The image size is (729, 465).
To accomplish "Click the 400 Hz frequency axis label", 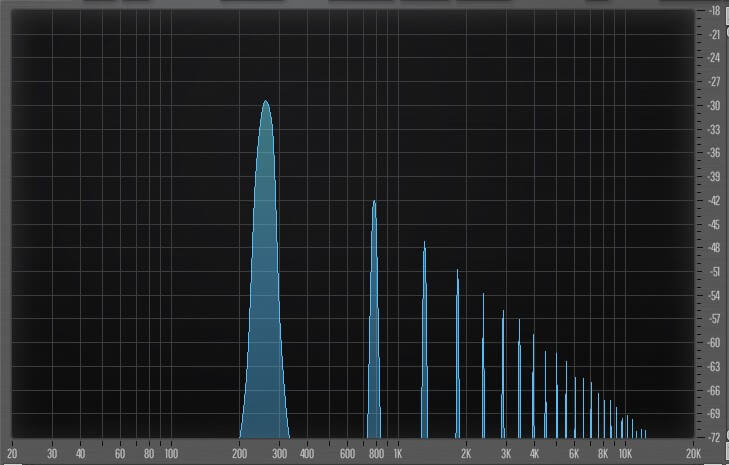I will tap(308, 453).
